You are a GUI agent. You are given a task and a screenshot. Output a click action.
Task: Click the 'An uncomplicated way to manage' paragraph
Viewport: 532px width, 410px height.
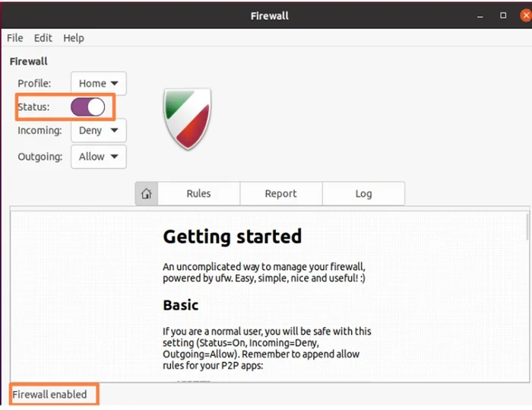point(264,272)
